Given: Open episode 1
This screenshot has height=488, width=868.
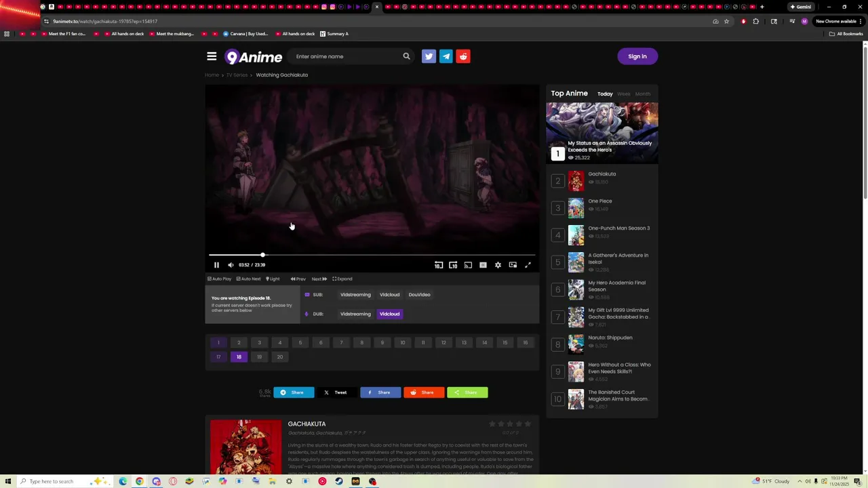Looking at the screenshot, I should click(218, 342).
